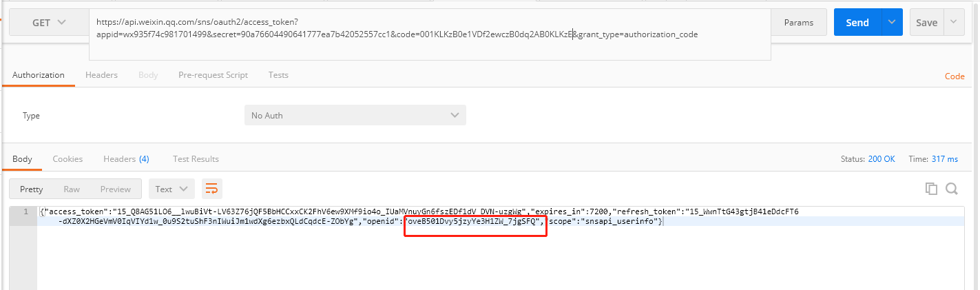Viewport: 980px width, 290px height.
Task: Open the No Auth type dropdown
Action: [355, 115]
